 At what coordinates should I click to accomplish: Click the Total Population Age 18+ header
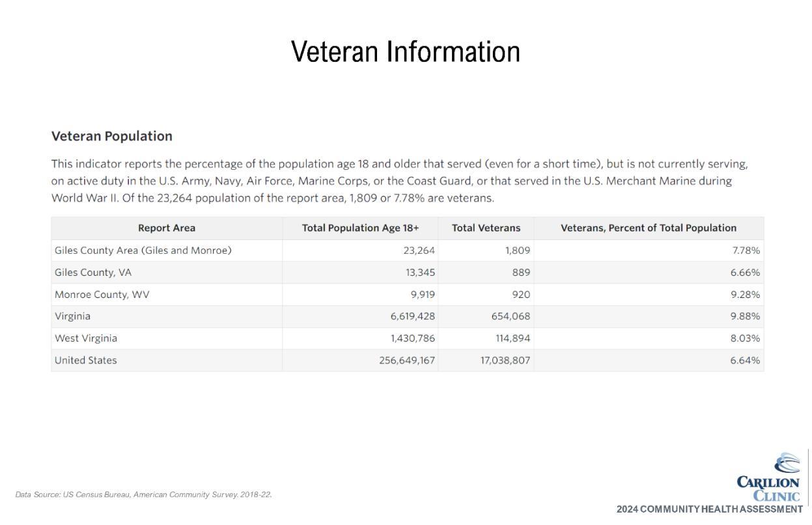pos(361,228)
